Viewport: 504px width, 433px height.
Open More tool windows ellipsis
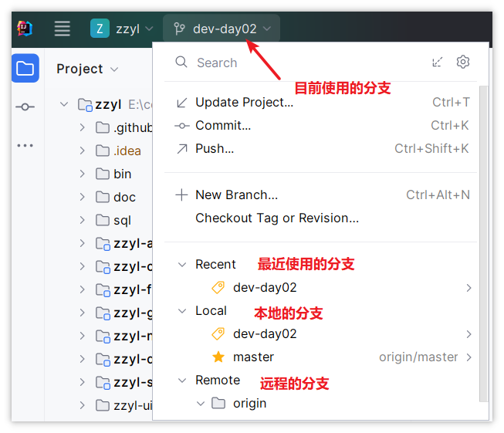click(x=25, y=146)
